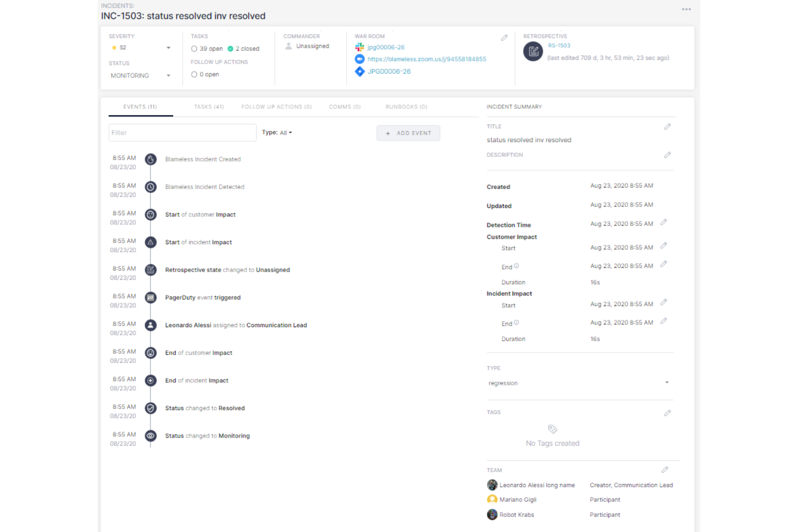Click inside the event Filter field
798x532 pixels.
(x=182, y=133)
